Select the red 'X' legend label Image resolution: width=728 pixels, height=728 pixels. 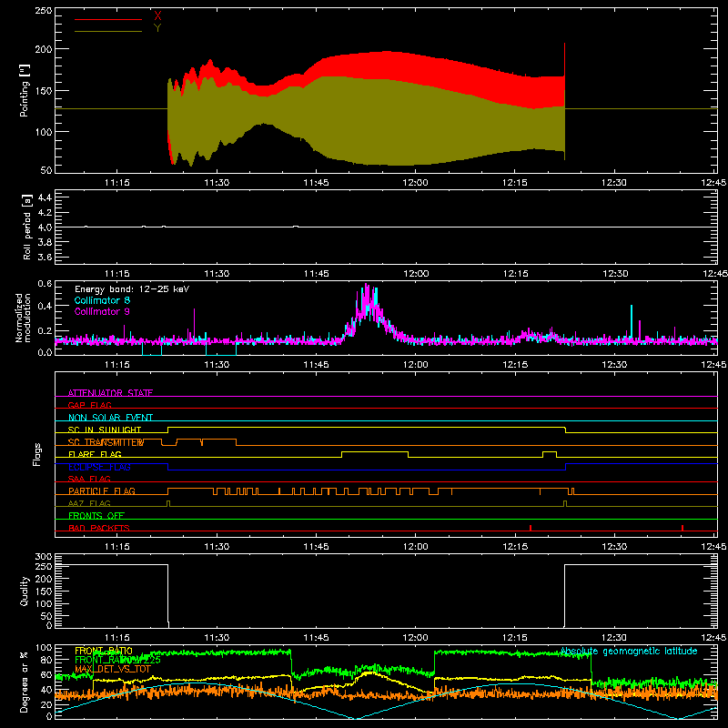click(157, 16)
